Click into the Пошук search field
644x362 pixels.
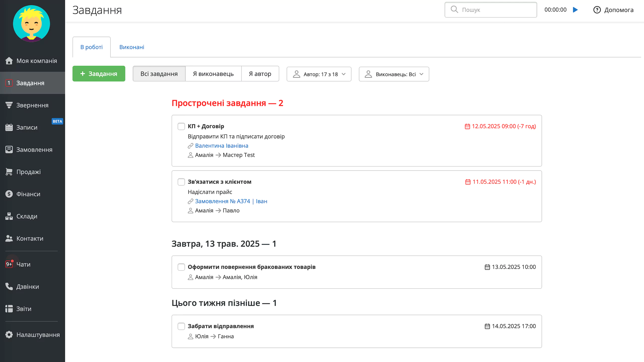click(x=491, y=10)
